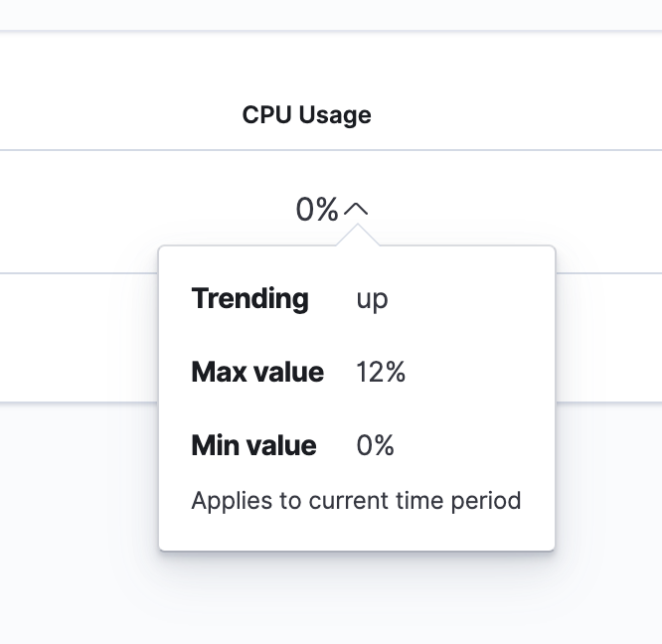This screenshot has height=644, width=662.
Task: Select the 0% min value in popover
Action: [375, 446]
